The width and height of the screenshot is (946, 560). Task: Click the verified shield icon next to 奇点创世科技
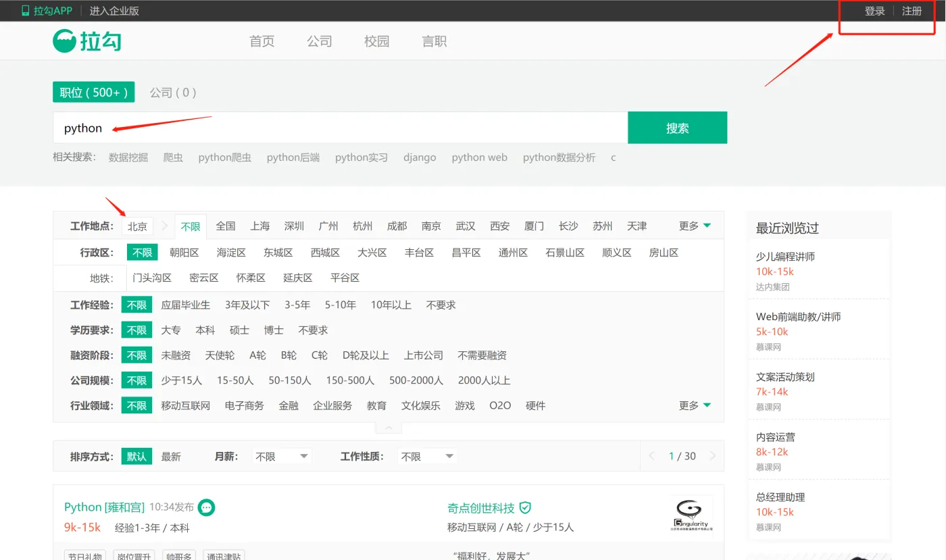pos(525,507)
